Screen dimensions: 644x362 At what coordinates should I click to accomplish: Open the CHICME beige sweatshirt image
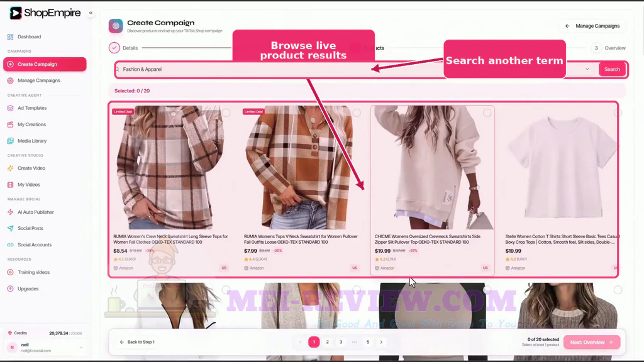(x=432, y=167)
